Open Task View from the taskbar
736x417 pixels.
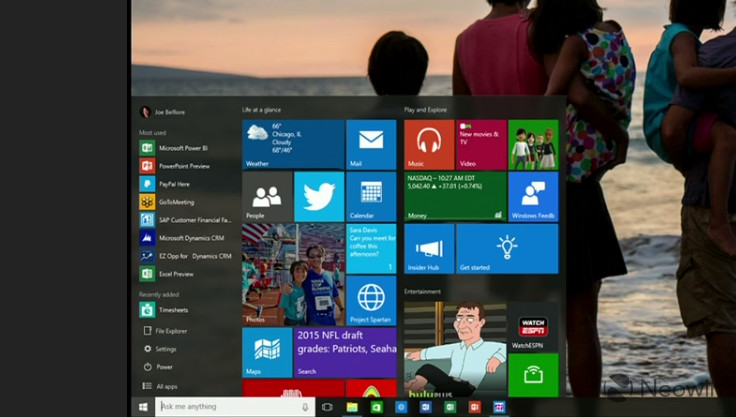(327, 407)
